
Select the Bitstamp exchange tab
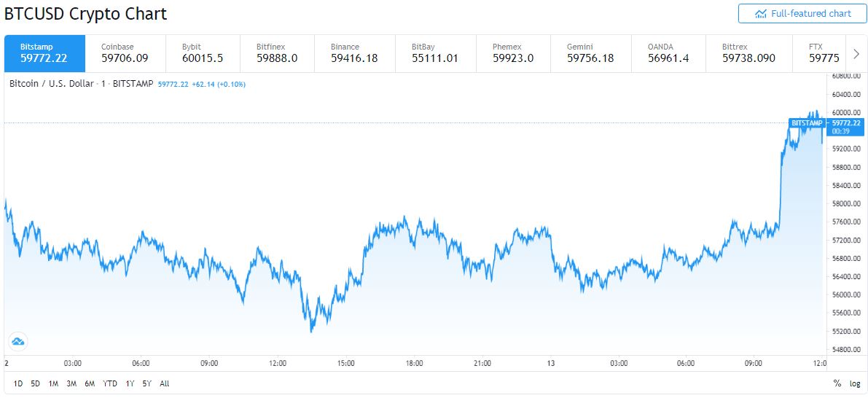point(44,53)
